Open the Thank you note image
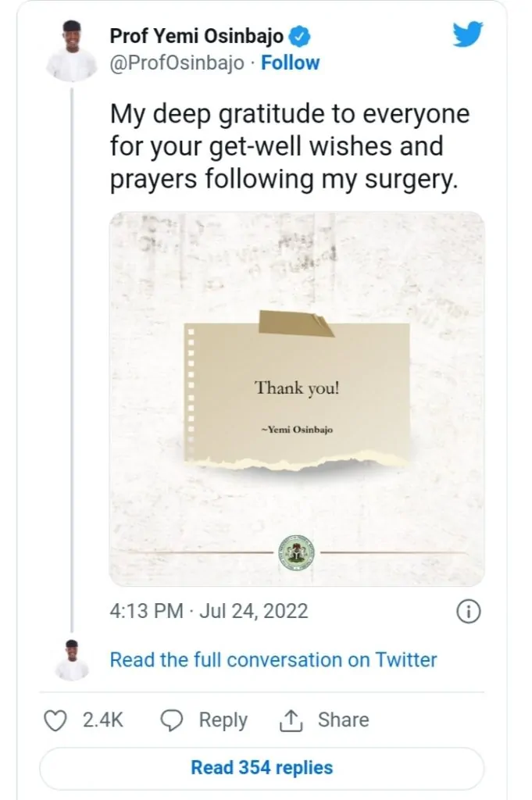 click(x=296, y=398)
